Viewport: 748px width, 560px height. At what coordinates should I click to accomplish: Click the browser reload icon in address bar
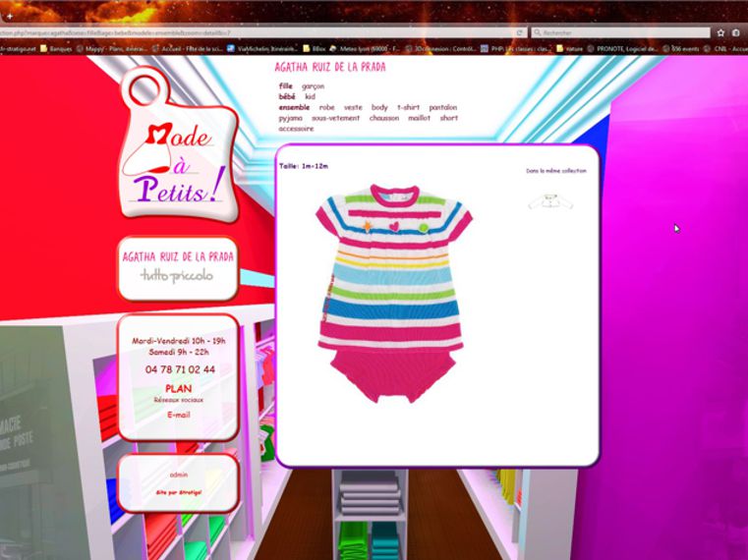pos(520,32)
